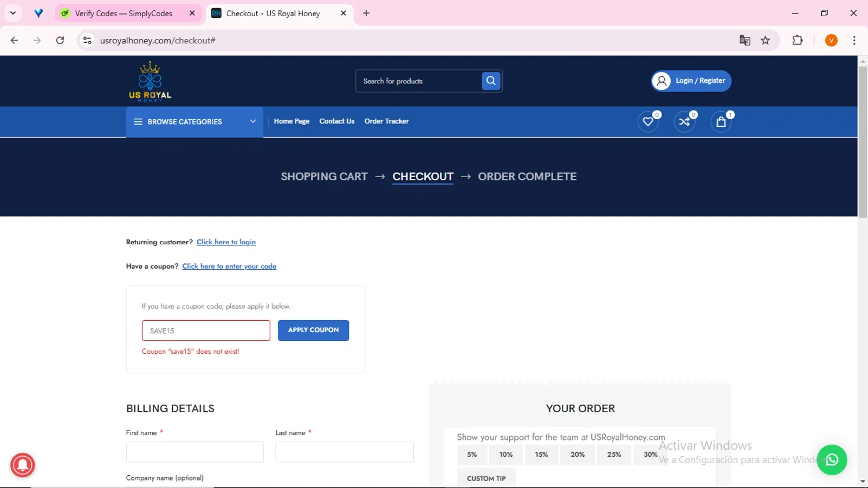Open site information icon in address bar
The height and width of the screenshot is (488, 868).
click(87, 41)
